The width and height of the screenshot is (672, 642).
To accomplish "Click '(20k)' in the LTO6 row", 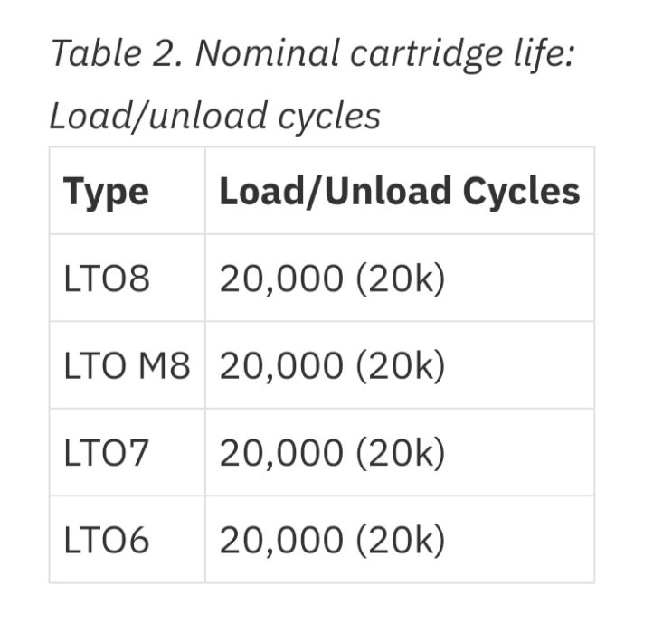I will [401, 541].
